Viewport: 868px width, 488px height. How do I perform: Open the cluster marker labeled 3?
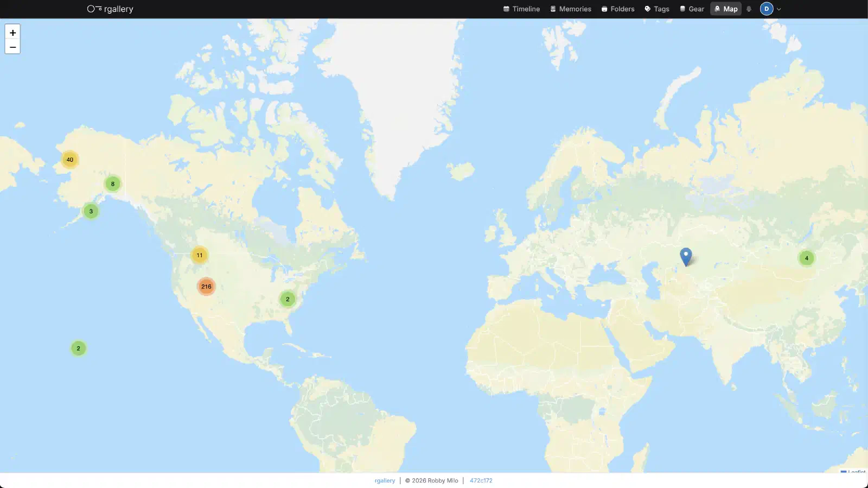point(91,211)
